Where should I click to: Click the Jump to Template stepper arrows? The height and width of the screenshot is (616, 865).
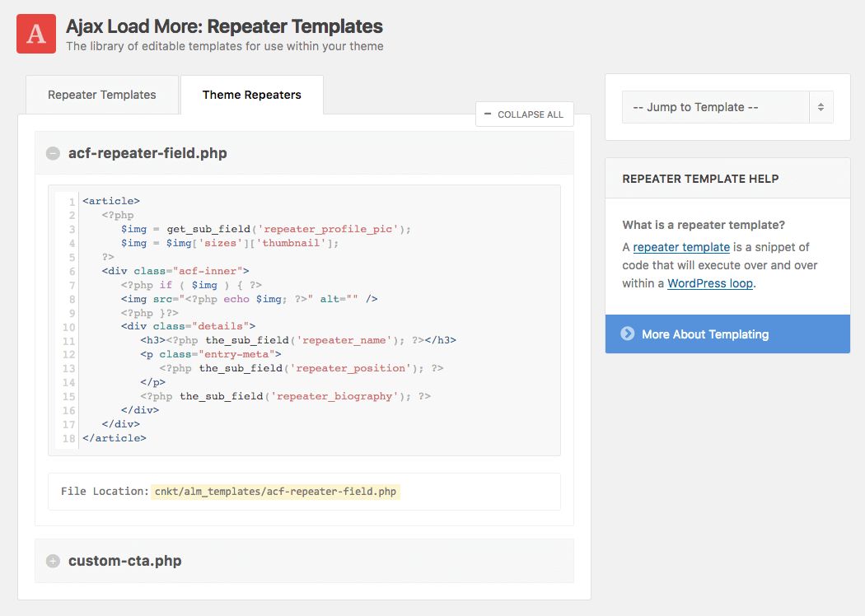pos(821,107)
